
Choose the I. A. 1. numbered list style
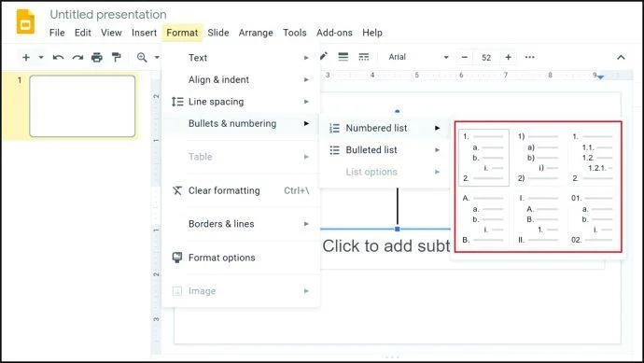[538, 219]
